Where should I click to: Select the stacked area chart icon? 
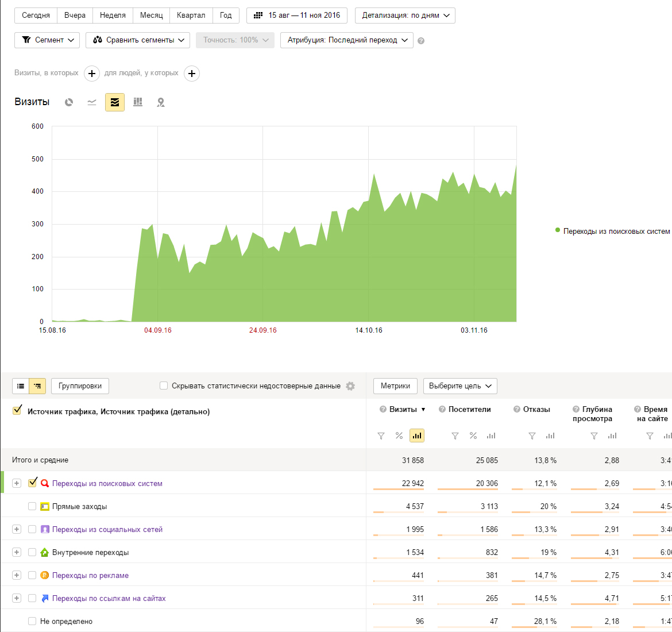point(115,102)
